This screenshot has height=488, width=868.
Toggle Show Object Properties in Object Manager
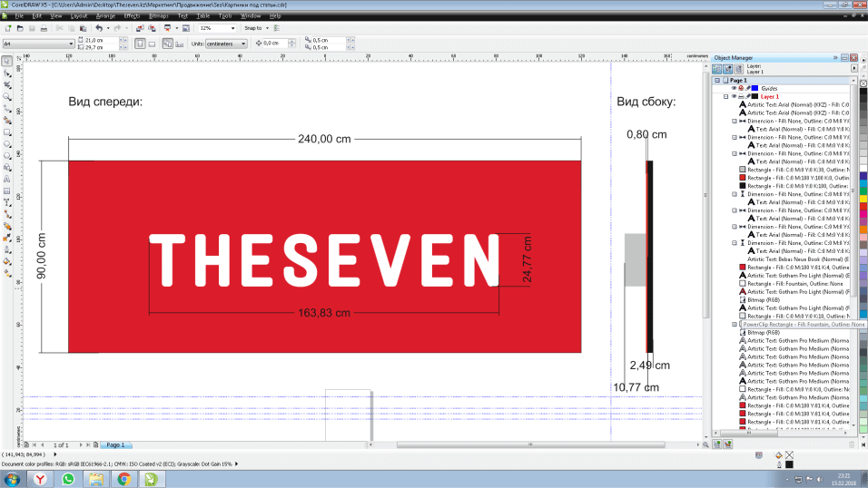click(717, 69)
